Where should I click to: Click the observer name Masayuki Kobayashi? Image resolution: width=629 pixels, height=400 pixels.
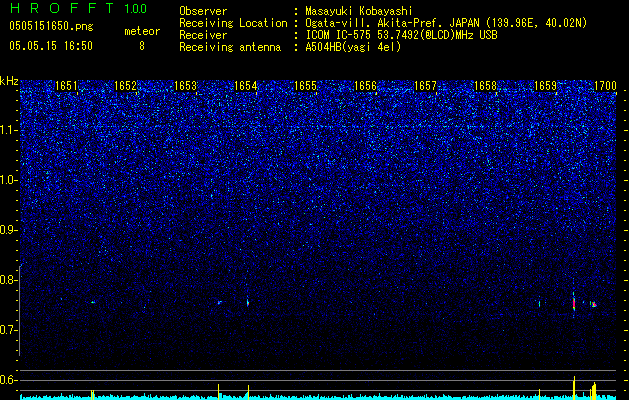pyautogui.click(x=359, y=11)
